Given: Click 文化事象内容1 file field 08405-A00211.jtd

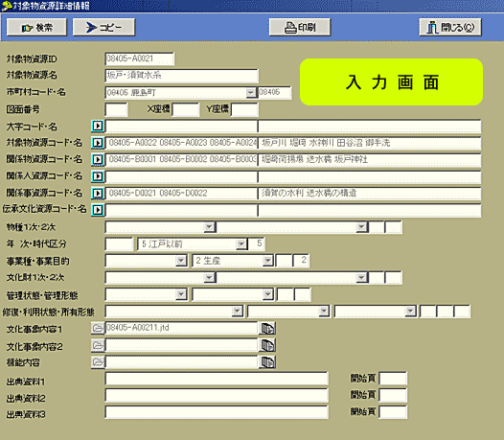Looking at the screenshot, I should click(x=182, y=328).
